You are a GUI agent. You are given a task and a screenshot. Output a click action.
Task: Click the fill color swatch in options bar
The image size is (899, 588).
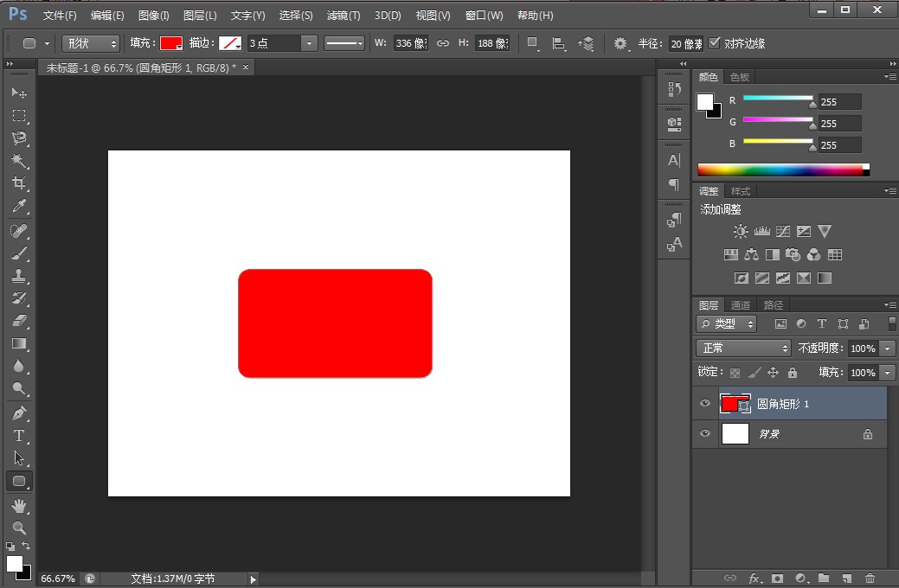point(170,43)
